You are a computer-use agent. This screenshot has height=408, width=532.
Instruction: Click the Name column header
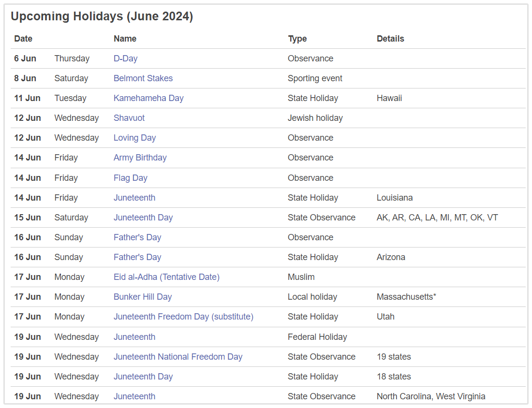click(125, 39)
